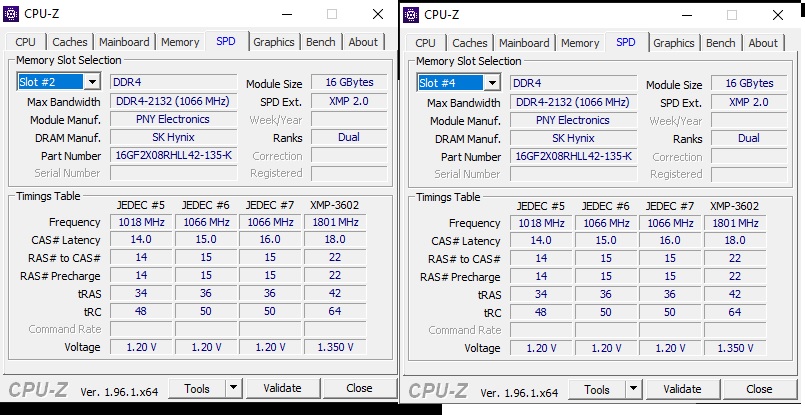Click DDR4 memory type field in right window

[x=573, y=83]
